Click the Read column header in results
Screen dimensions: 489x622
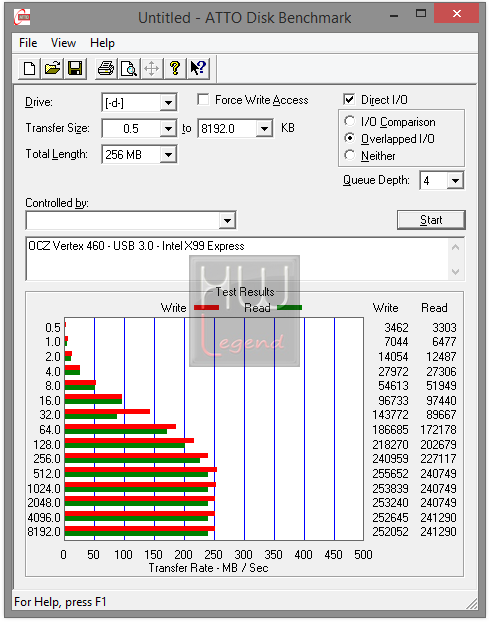click(434, 308)
